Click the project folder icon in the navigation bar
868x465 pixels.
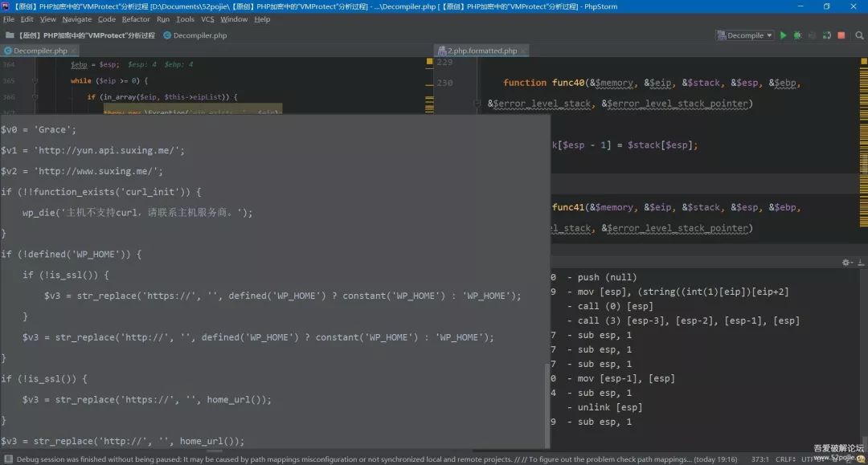coord(10,35)
